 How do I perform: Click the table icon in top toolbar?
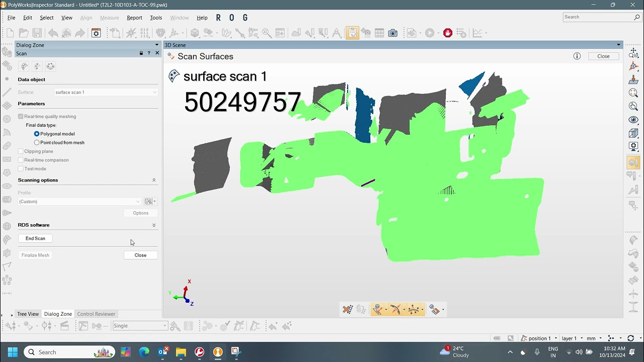(x=379, y=33)
